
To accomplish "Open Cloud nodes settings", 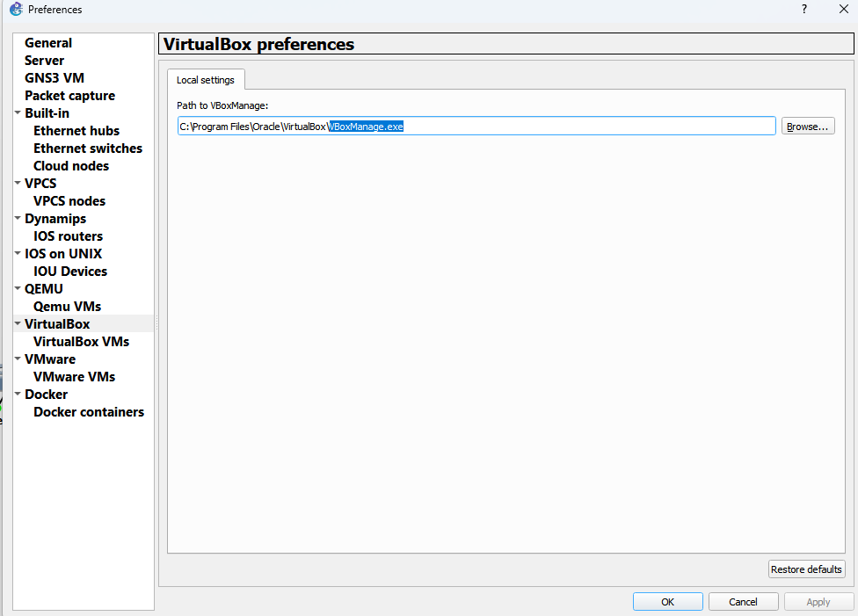I will click(x=71, y=165).
